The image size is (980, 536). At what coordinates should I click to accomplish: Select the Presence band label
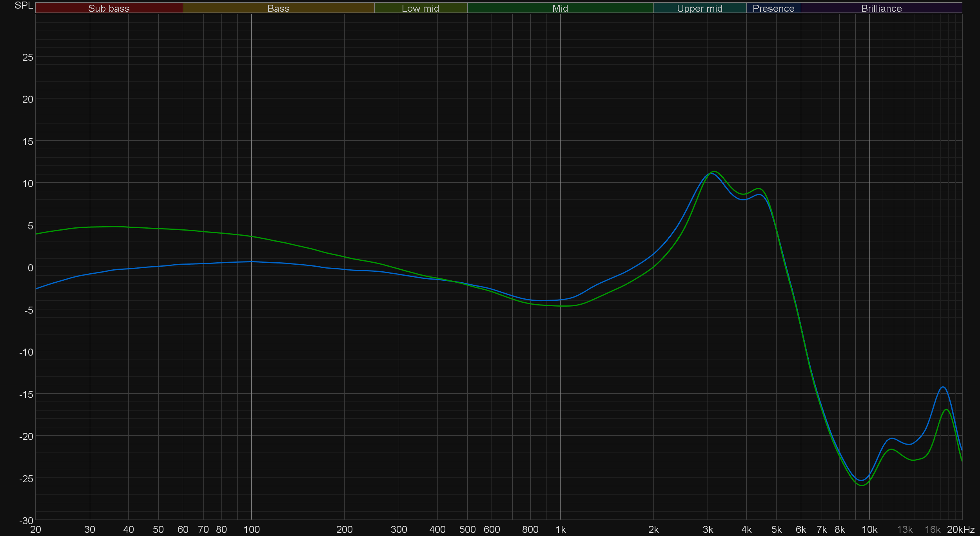773,8
